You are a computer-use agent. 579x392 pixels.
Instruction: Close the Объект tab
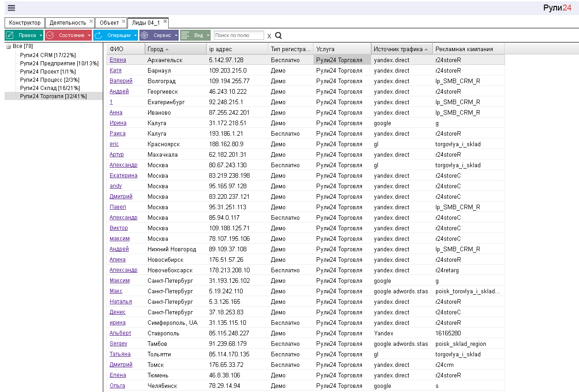[124, 21]
